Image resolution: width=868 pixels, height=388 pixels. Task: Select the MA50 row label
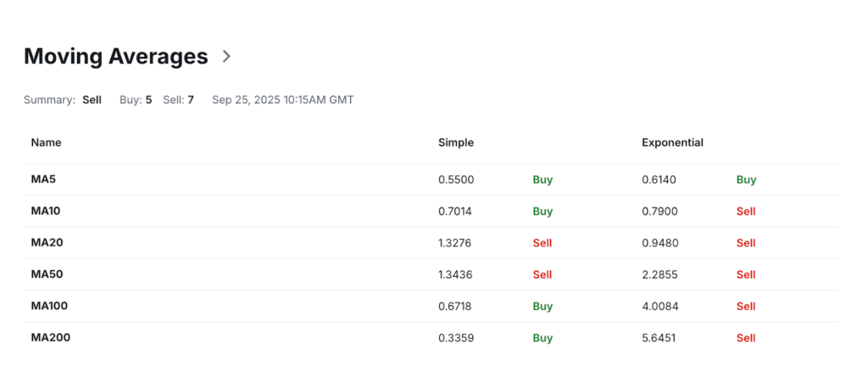click(47, 274)
